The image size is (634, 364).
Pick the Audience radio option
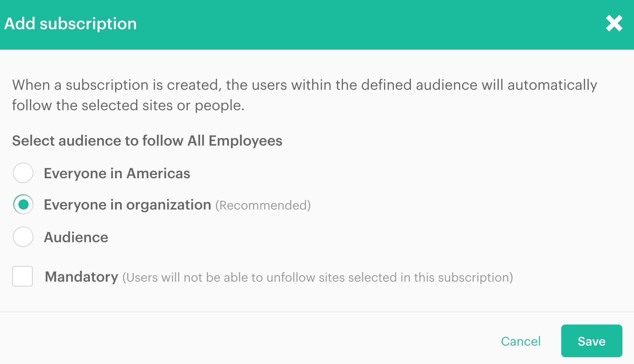23,237
